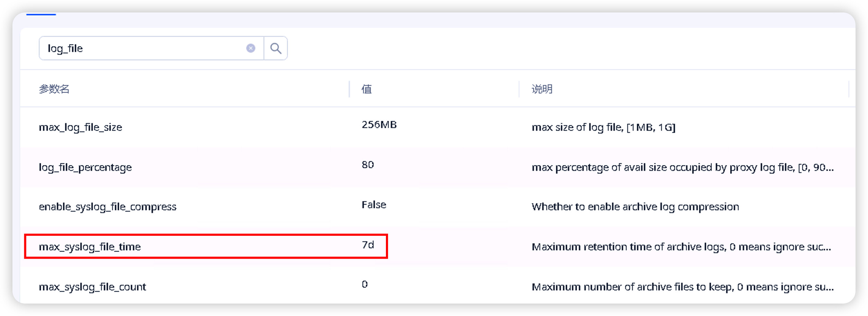The image size is (868, 316).
Task: Select the enable_syslog_file_compress parameter name
Action: coord(108,207)
